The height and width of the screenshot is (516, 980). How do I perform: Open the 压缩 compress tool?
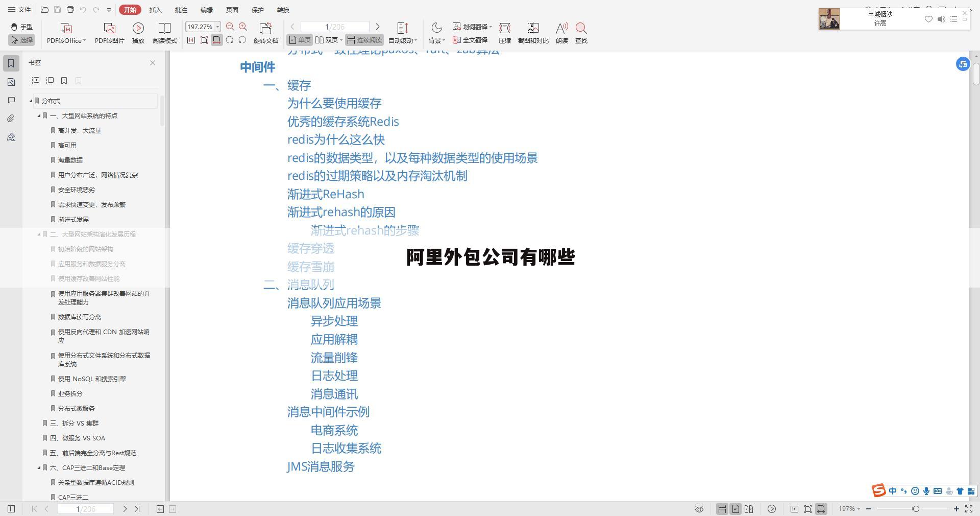click(505, 33)
